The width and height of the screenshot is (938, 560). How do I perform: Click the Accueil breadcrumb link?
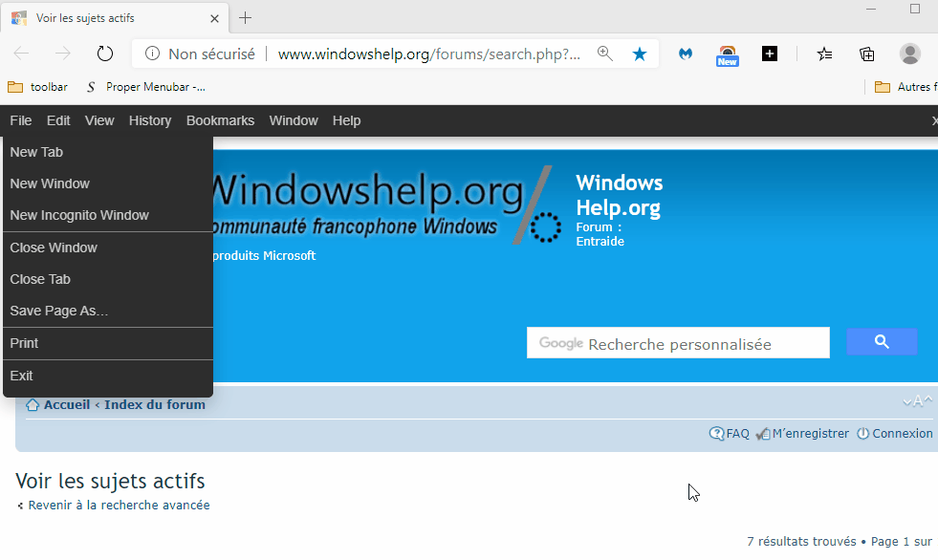point(66,404)
